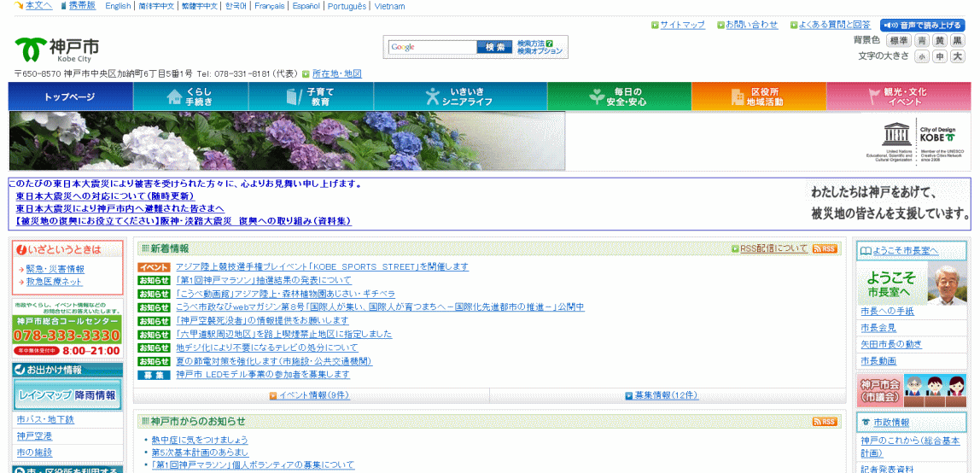This screenshot has height=473, width=980.
Task: Click the green icon beside よくある質問と回答
Action: pos(794,26)
